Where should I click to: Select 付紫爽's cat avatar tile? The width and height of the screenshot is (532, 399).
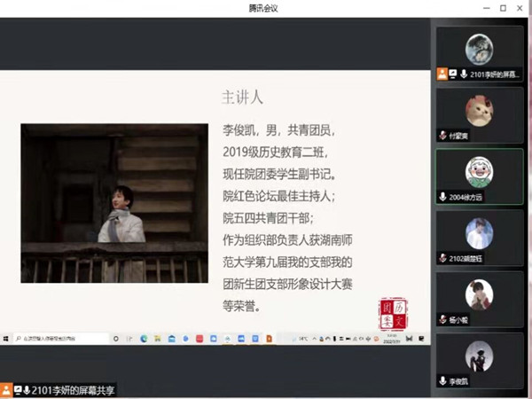(480, 109)
